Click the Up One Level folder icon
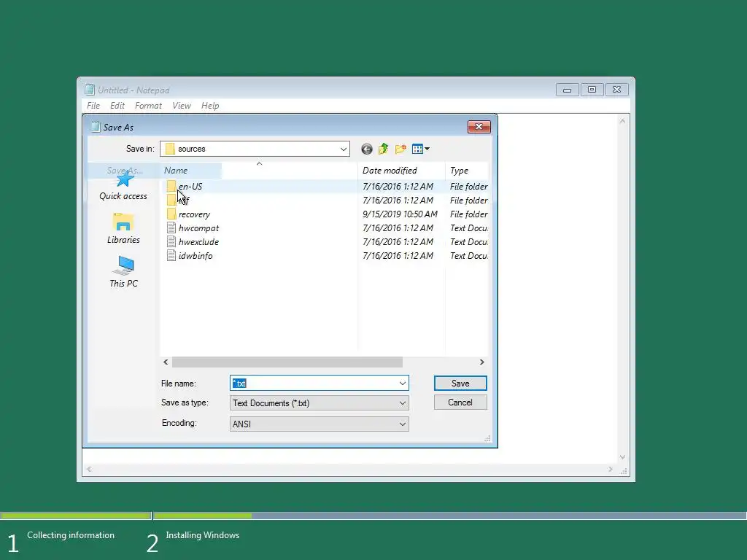Image resolution: width=747 pixels, height=560 pixels. tap(383, 149)
